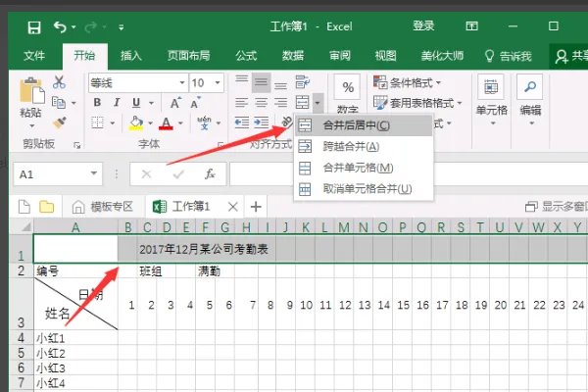Click the Decrease Indent icon
This screenshot has height=392, width=588.
pos(242,122)
